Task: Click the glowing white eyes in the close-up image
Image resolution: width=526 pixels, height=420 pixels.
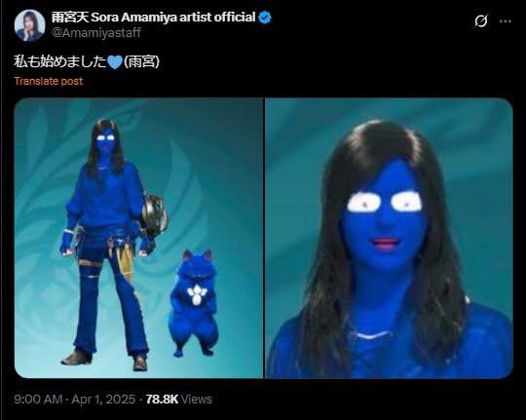Action: tap(385, 202)
